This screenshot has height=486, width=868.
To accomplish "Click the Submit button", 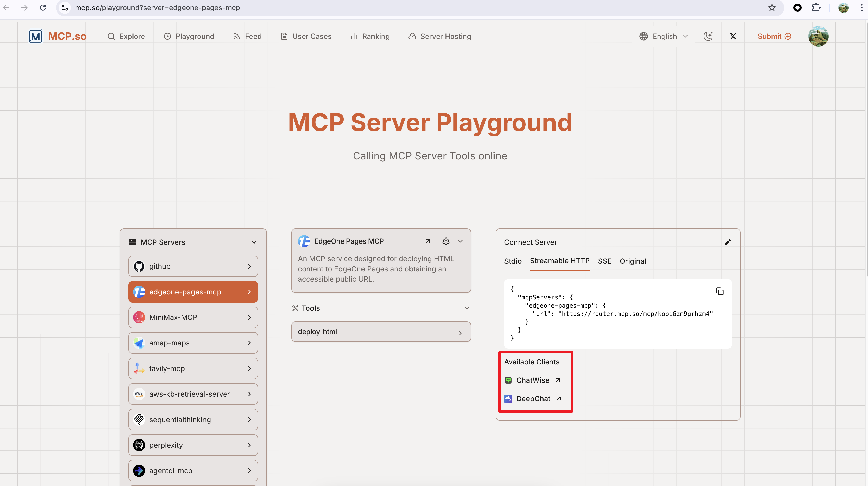I will pos(774,37).
